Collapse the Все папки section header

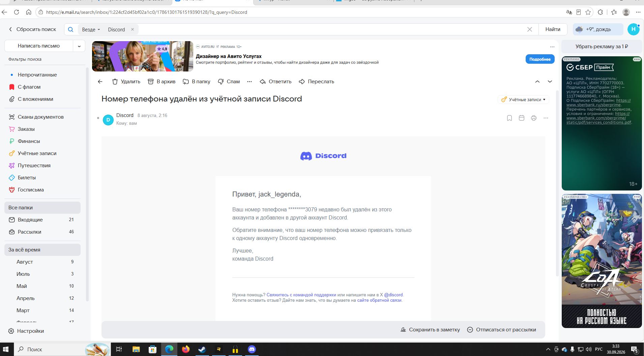pyautogui.click(x=42, y=208)
